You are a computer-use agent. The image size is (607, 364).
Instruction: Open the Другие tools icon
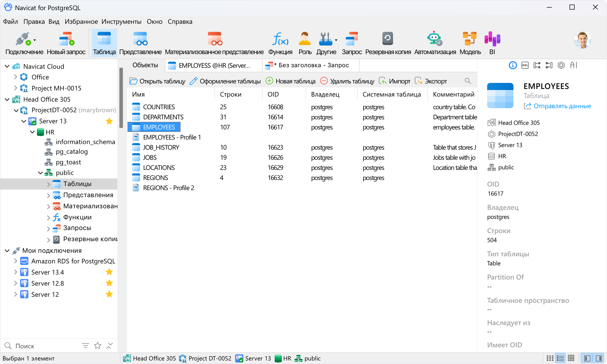point(326,43)
